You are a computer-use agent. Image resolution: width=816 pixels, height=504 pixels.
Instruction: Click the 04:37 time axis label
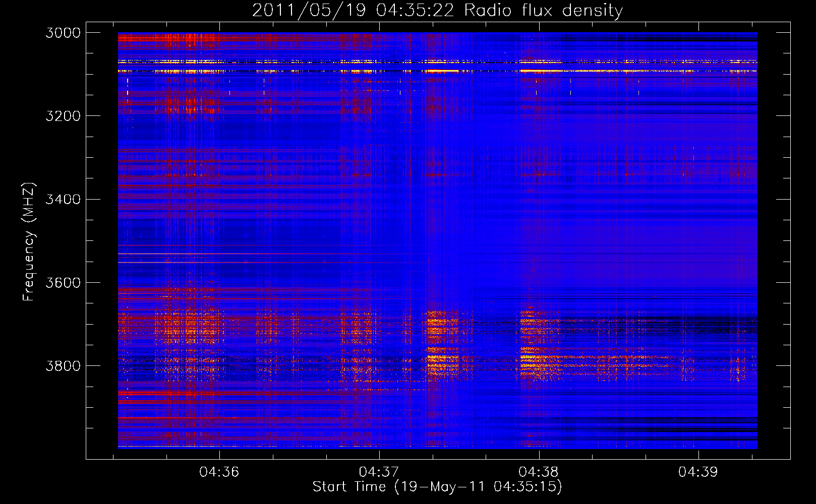[379, 472]
